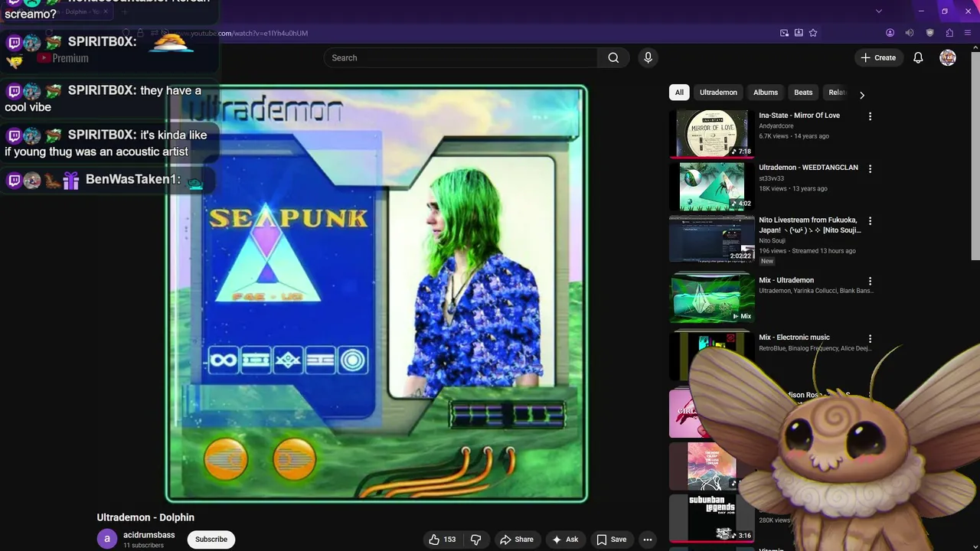
Task: Open the YouTube account avatar menu
Action: (x=948, y=57)
